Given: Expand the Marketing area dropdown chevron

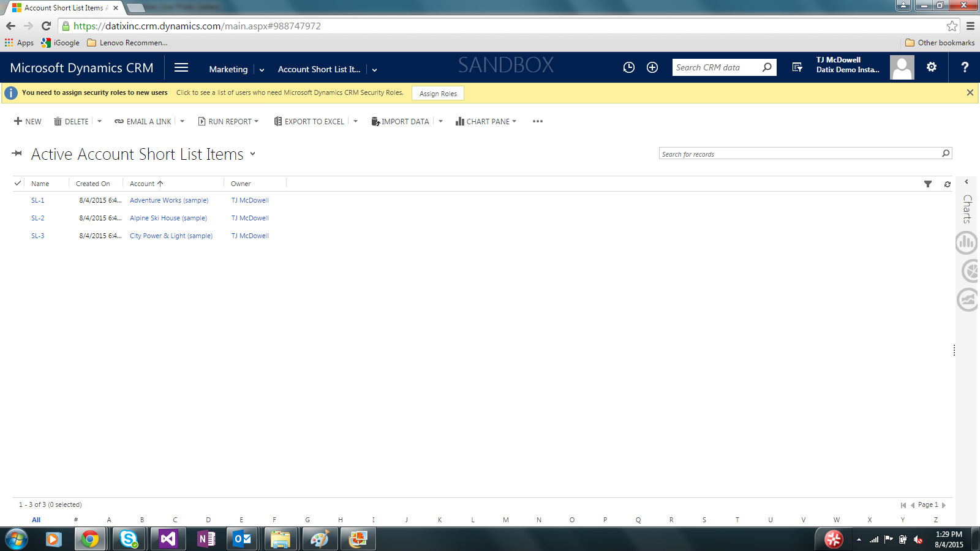Looking at the screenshot, I should click(x=262, y=70).
